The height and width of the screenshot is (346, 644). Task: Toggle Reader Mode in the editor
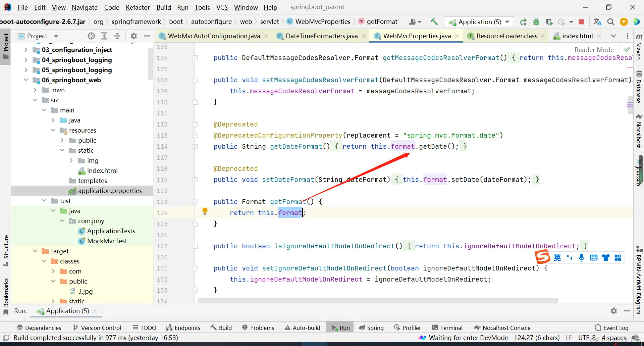pyautogui.click(x=594, y=50)
